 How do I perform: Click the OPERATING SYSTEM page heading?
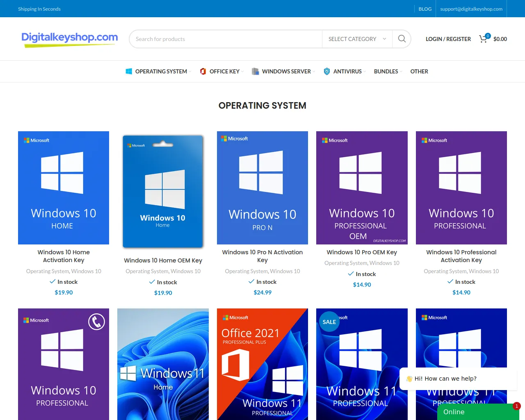tap(262, 106)
